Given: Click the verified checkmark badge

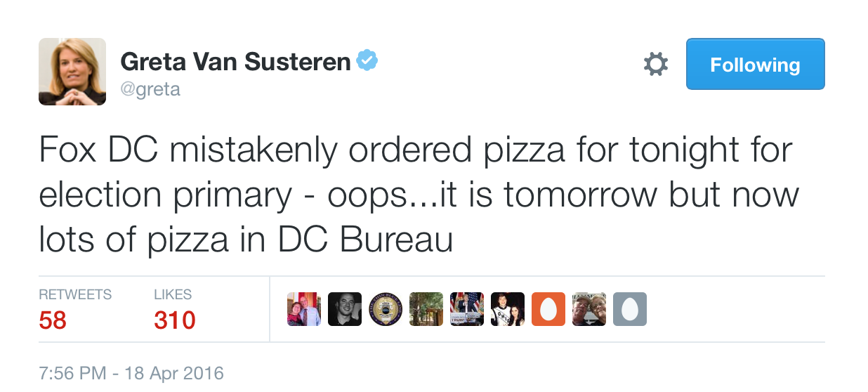Looking at the screenshot, I should coord(367,62).
